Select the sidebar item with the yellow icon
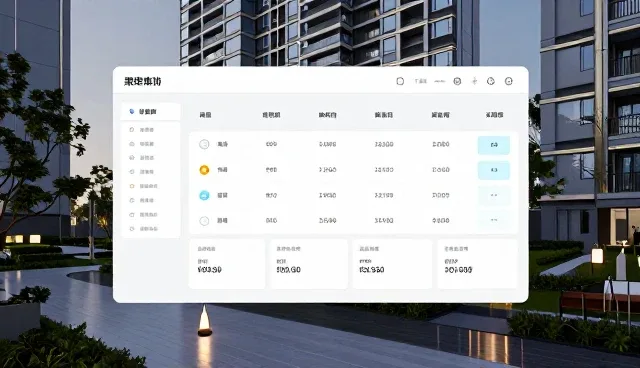 coord(151,186)
